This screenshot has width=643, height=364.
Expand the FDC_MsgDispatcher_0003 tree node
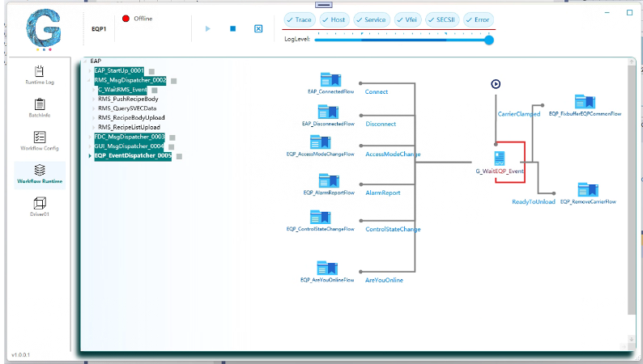point(90,137)
